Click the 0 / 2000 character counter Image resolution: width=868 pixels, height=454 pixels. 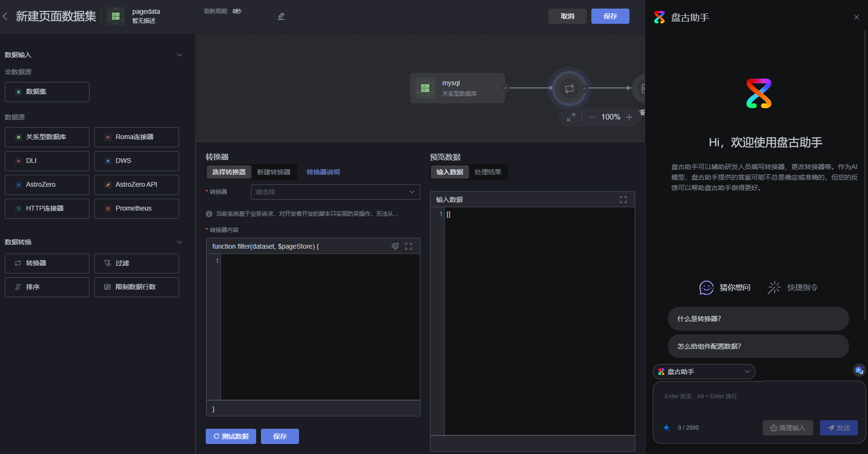688,428
